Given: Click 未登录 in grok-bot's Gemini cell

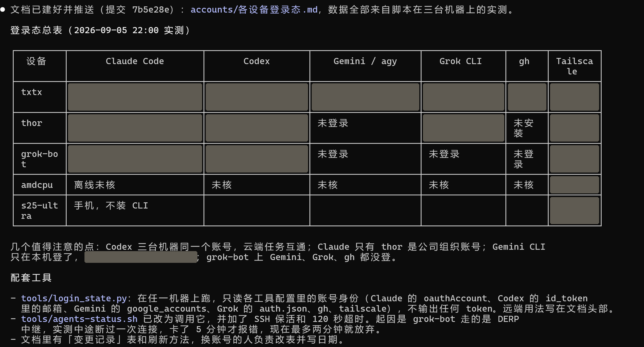Looking at the screenshot, I should 333,154.
